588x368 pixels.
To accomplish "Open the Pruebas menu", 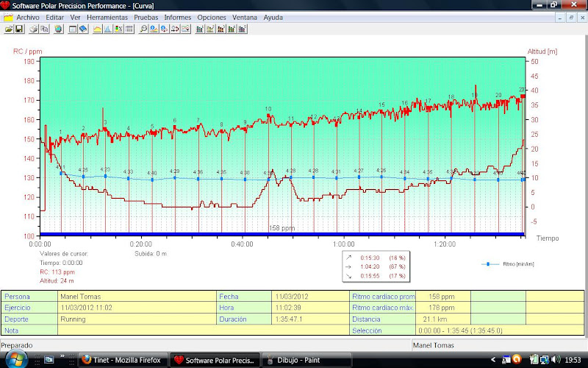I will click(146, 17).
